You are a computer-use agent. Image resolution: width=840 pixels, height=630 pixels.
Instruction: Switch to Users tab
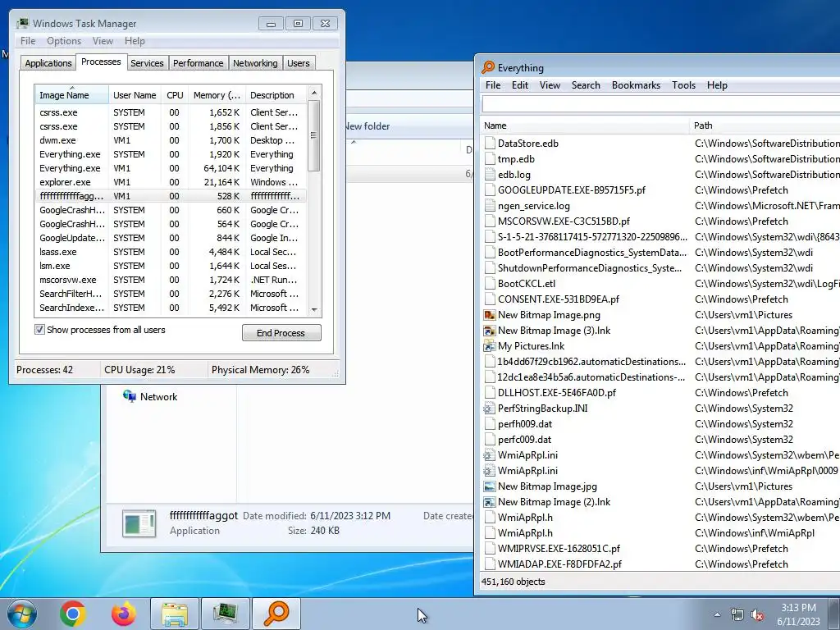tap(298, 63)
